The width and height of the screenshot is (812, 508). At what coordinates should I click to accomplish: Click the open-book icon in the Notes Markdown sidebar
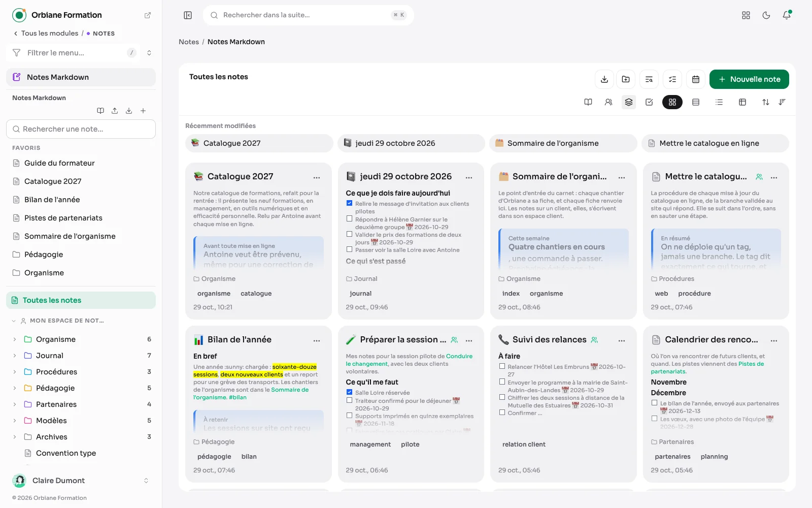coord(100,111)
